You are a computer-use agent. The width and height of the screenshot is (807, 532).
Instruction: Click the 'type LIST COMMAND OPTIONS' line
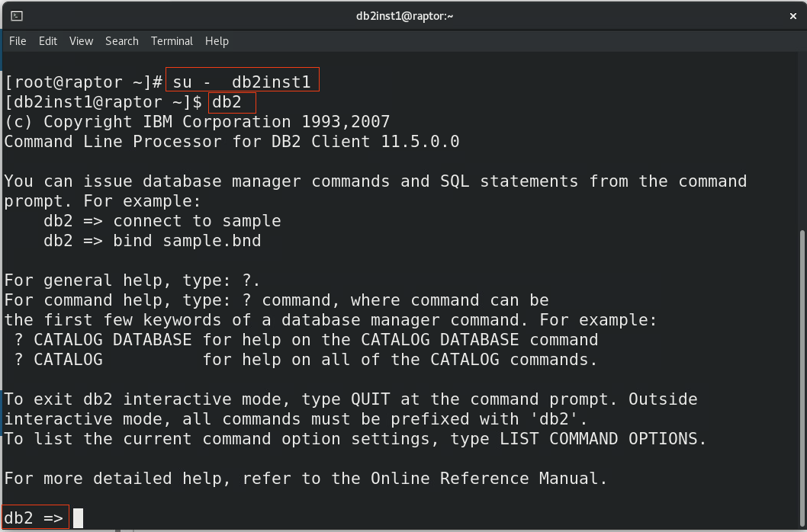pos(355,439)
